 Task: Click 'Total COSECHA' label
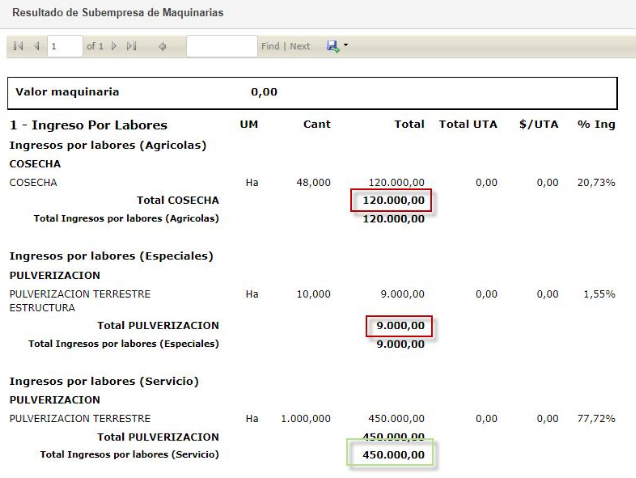pos(178,200)
